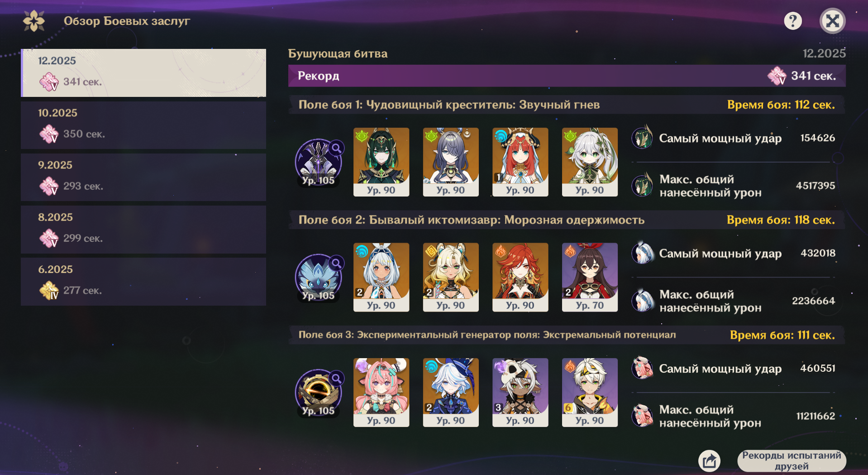Select the pink-haired character in battlefield 3

[x=381, y=393]
